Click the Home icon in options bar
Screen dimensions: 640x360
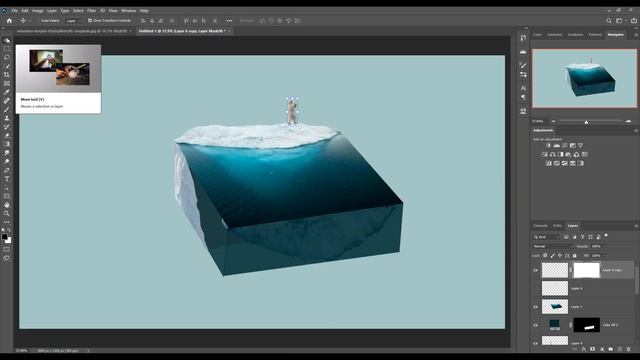tap(9, 20)
